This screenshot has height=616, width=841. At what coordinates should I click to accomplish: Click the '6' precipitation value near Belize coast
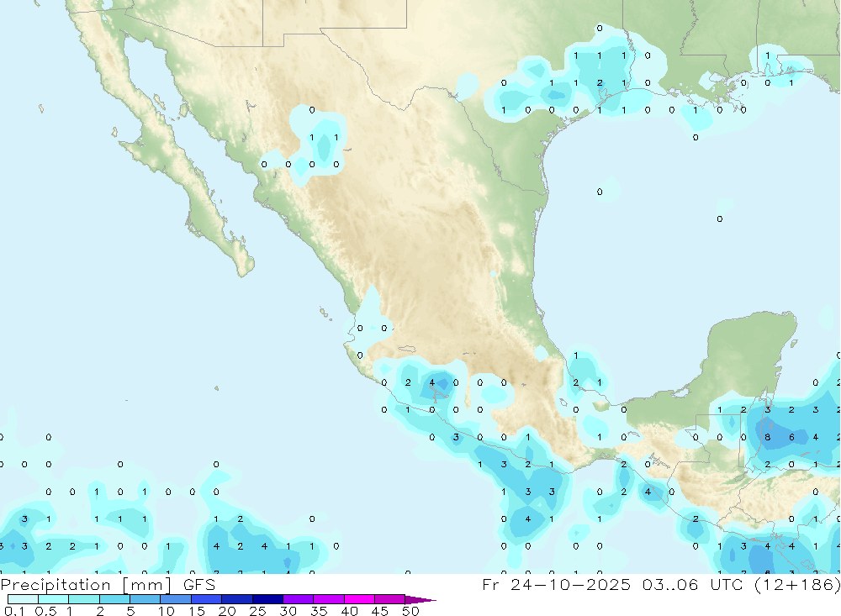(x=791, y=437)
